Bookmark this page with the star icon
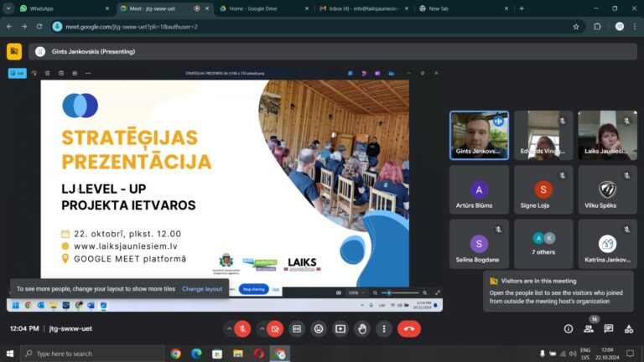Screen dimensions: 644x362 pyautogui.click(x=576, y=26)
